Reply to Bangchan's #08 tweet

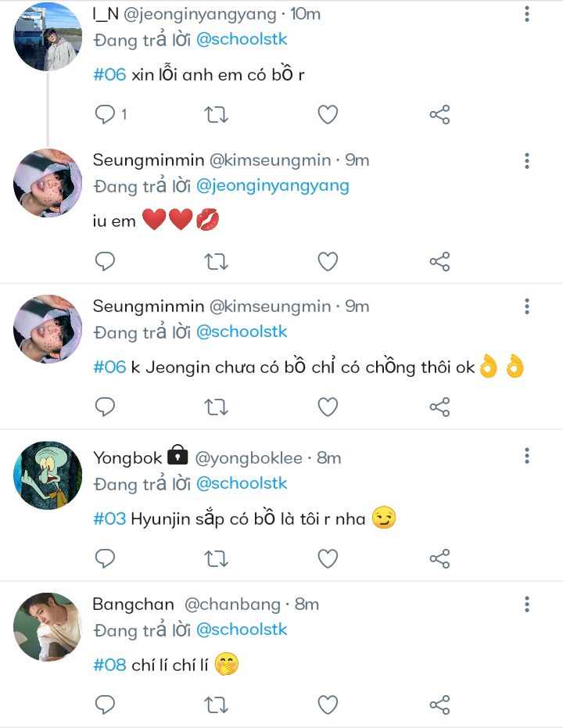[x=106, y=705]
